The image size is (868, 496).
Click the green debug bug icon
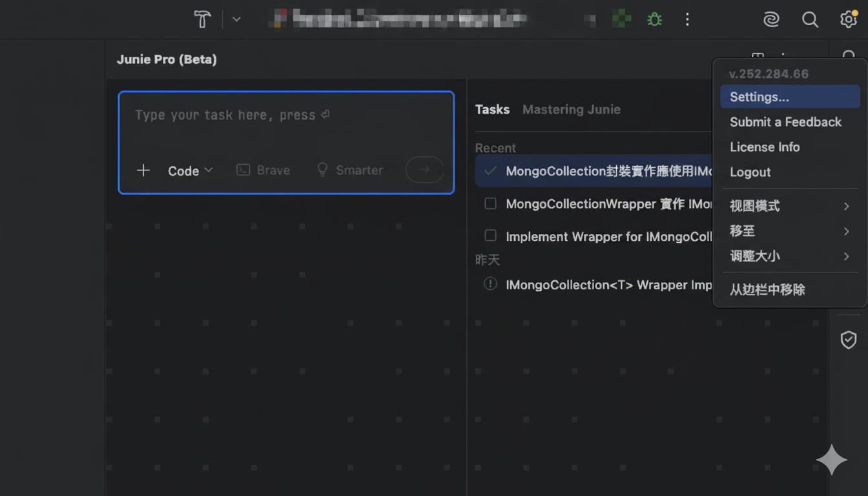click(654, 19)
